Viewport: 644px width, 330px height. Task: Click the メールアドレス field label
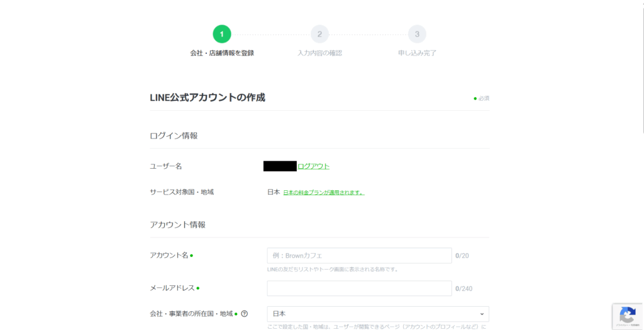tap(172, 288)
